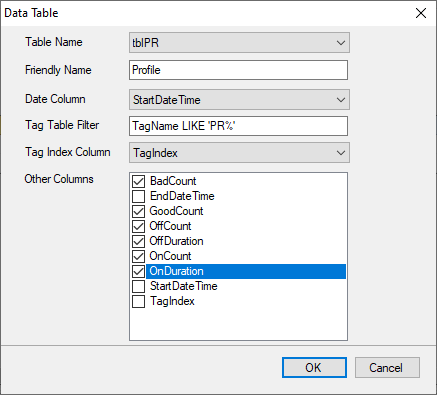Open the Table Name dropdown showing tblPR

(239, 43)
